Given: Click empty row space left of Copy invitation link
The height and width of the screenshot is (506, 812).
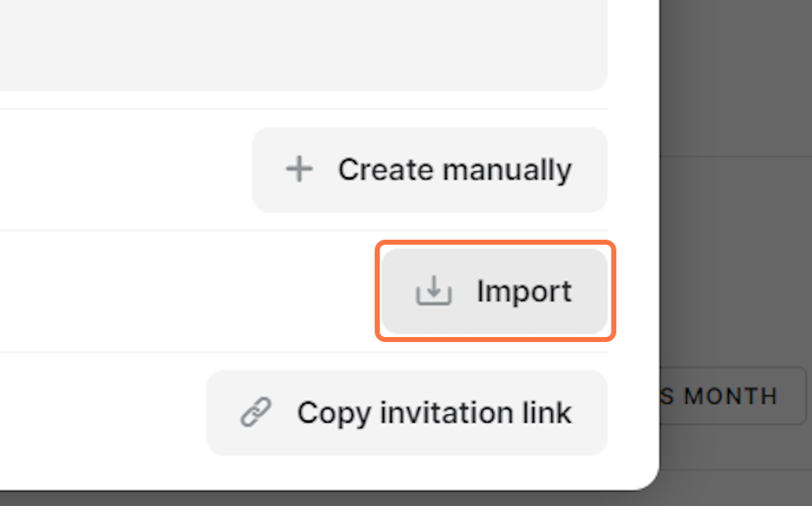Looking at the screenshot, I should (100, 413).
